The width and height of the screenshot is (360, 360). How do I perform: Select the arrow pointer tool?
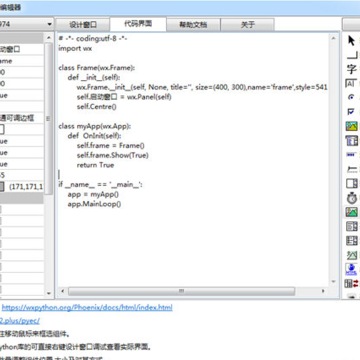(351, 41)
